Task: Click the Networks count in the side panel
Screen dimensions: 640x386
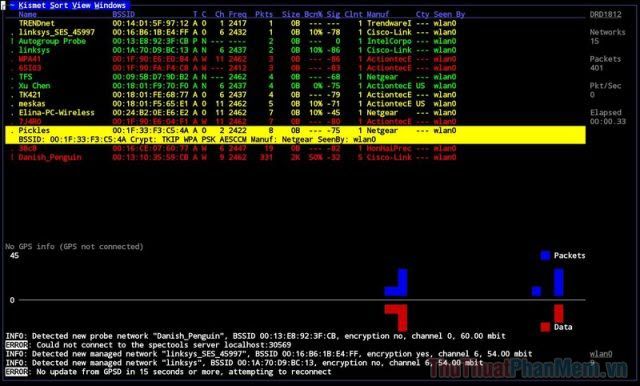Action: [594, 41]
